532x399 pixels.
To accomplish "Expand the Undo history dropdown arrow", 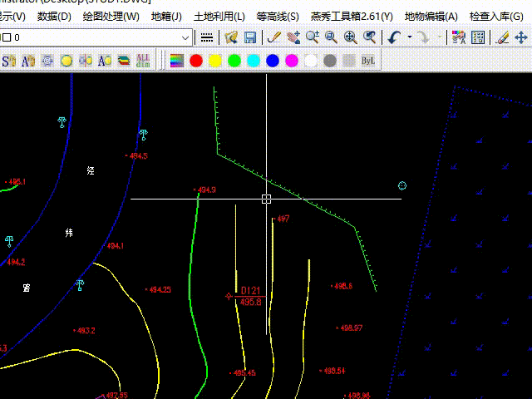I will pos(409,37).
